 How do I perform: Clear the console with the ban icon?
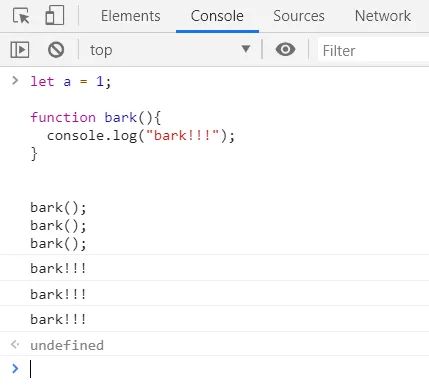pos(56,50)
